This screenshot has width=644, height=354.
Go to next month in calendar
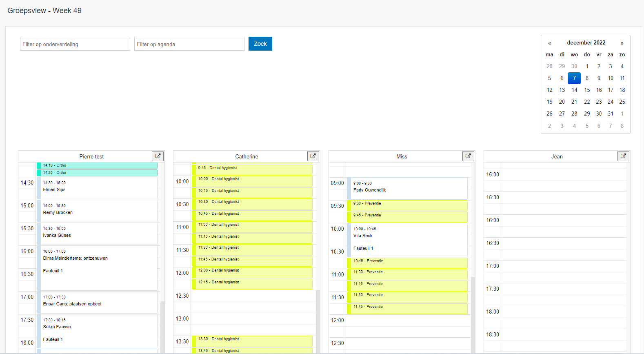[x=622, y=43]
